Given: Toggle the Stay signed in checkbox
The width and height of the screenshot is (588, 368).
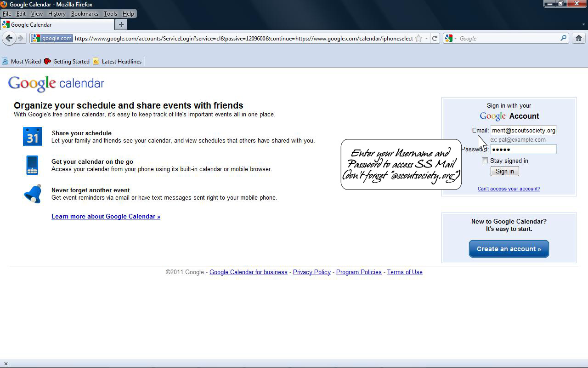Looking at the screenshot, I should pyautogui.click(x=485, y=161).
